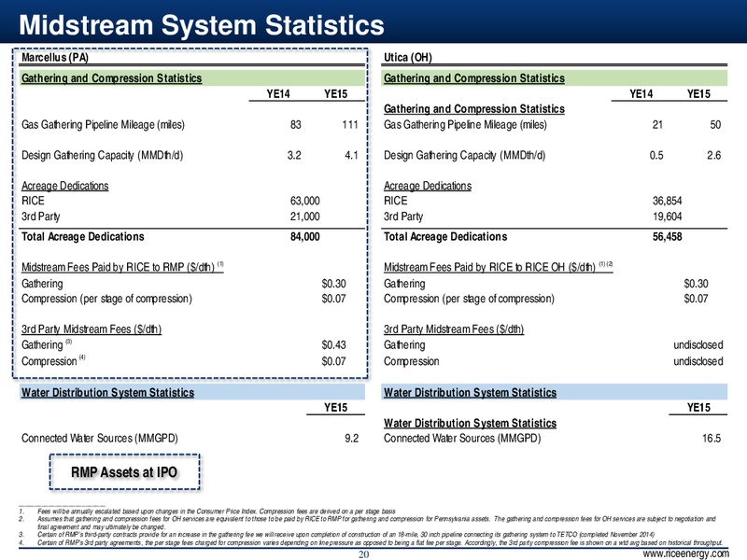Select Marcellus design capacity value 4.1
The image size is (747, 560).
351,155
